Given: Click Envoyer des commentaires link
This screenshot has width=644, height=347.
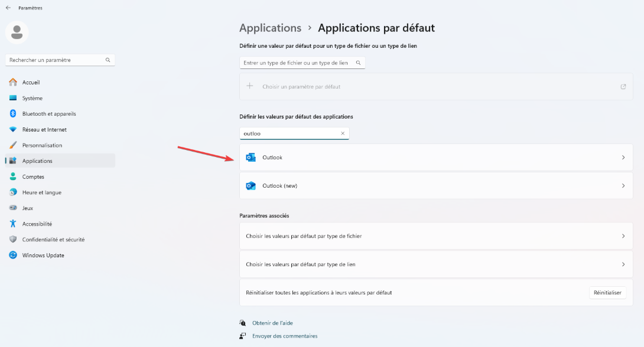Looking at the screenshot, I should point(285,336).
